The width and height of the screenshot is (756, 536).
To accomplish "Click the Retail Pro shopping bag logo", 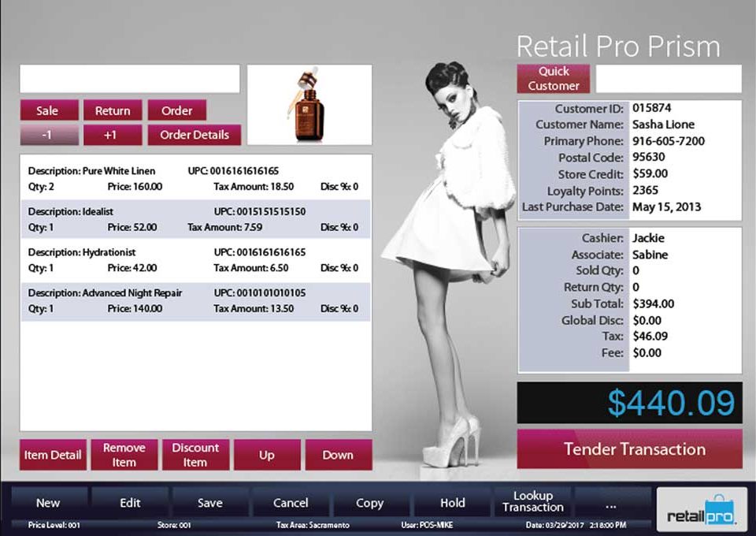I will [x=702, y=509].
